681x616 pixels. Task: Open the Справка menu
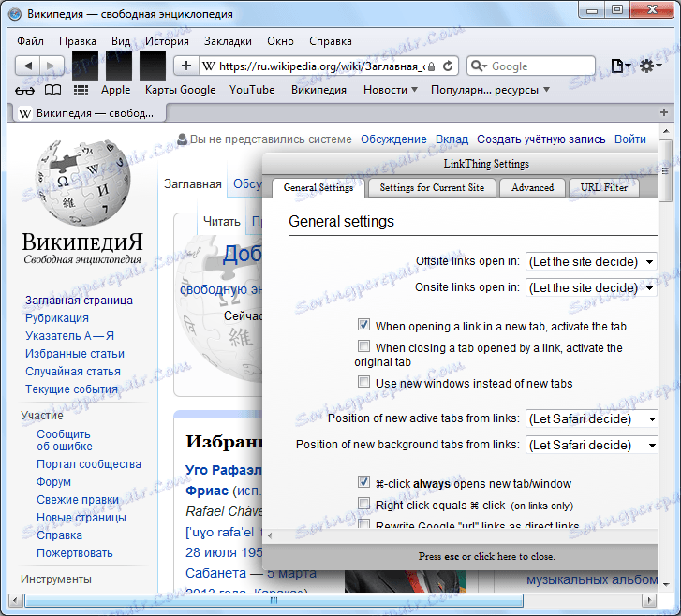(330, 41)
